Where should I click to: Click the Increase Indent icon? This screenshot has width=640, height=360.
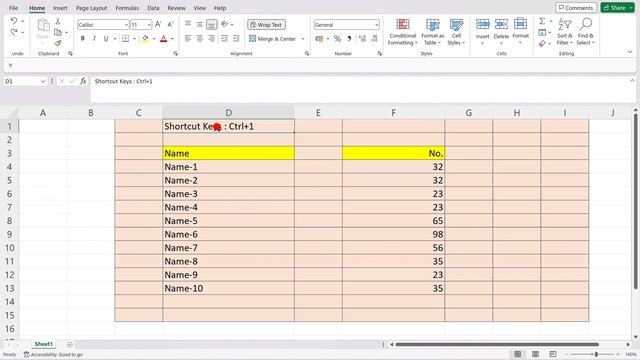click(x=236, y=38)
